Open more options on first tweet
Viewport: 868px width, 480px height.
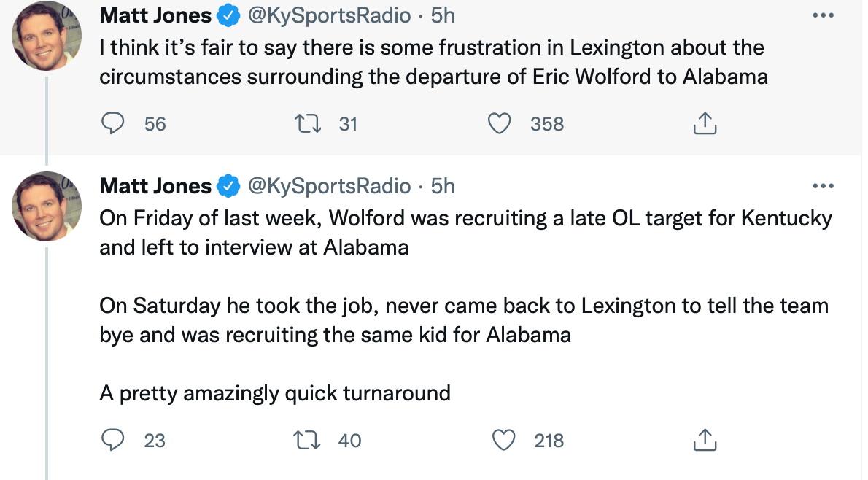pos(822,15)
